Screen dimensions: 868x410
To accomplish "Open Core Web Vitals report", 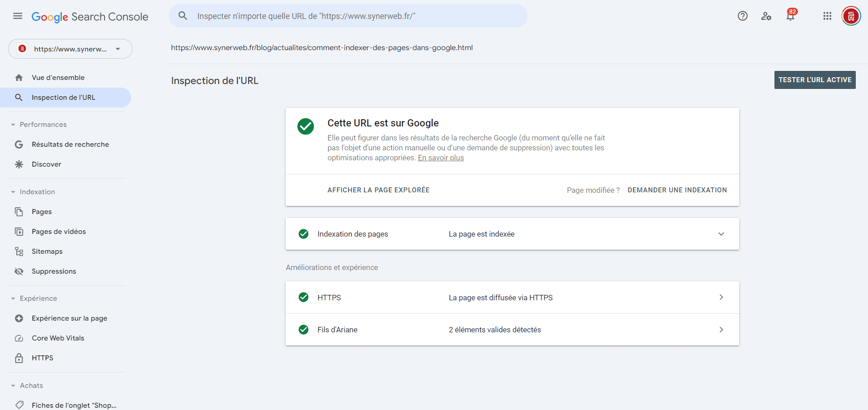I will tap(66, 338).
